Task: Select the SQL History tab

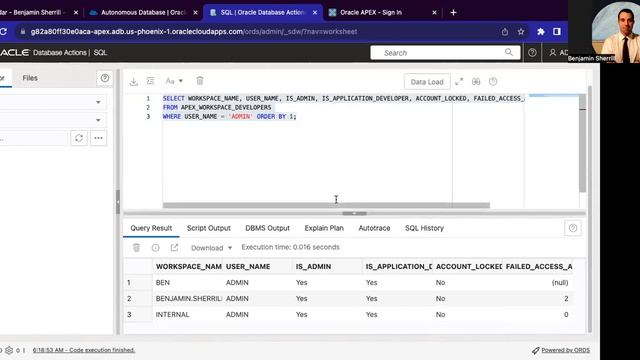Action: pos(424,228)
